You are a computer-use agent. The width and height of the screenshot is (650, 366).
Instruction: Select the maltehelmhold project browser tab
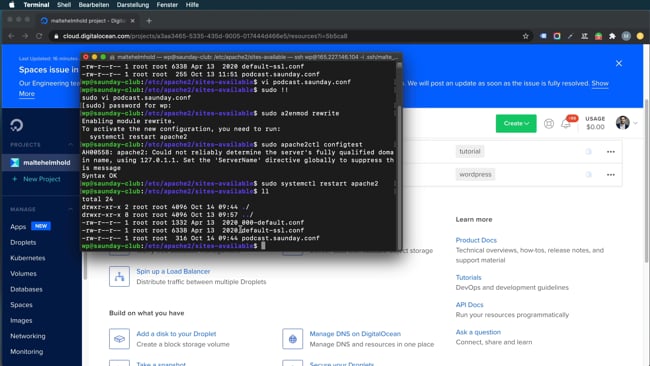[87, 21]
